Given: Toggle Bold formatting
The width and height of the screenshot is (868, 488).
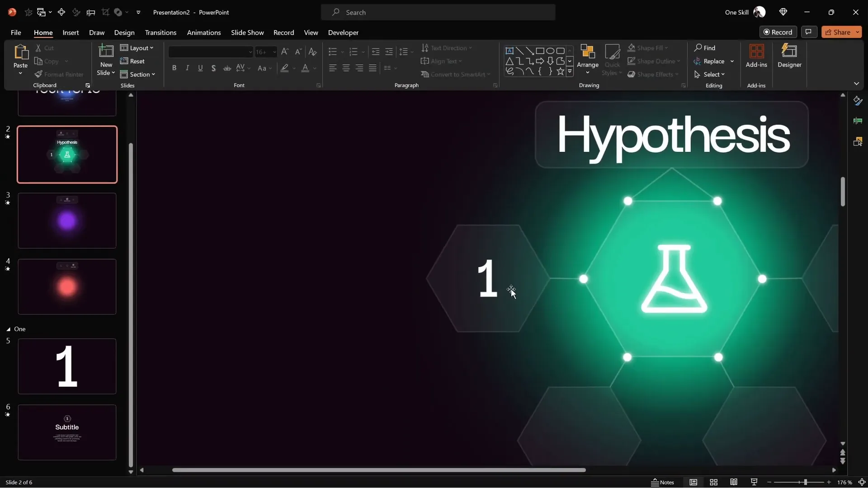Looking at the screenshot, I should [174, 68].
